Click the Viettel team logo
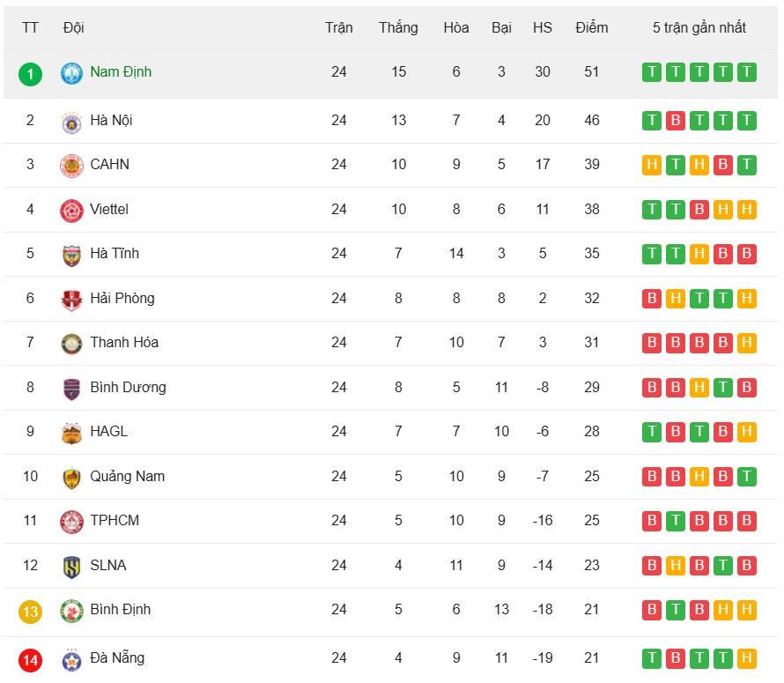 71,211
